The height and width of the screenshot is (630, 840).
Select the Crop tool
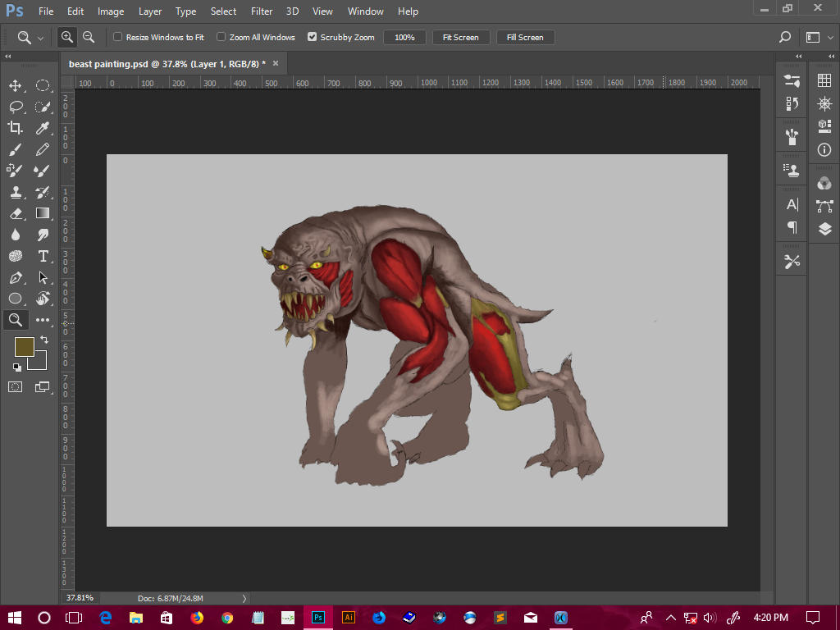(16, 128)
